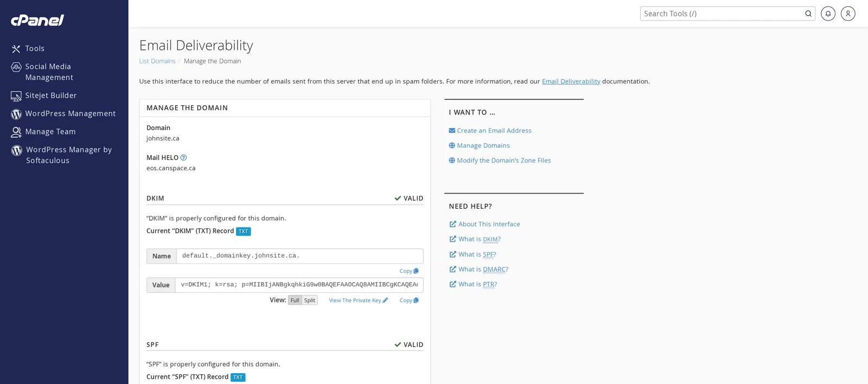This screenshot has height=384, width=868.
Task: Go to List Domains breadcrumb
Action: tap(157, 61)
